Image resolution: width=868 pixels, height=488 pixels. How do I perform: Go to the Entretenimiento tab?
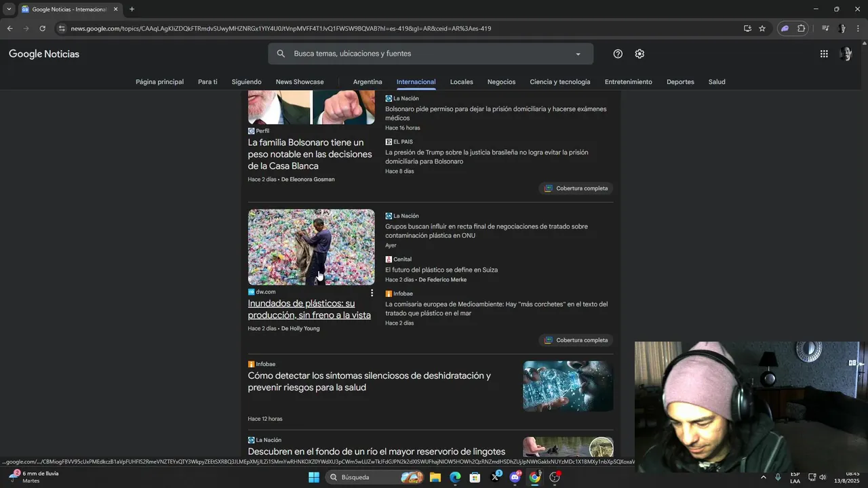628,82
